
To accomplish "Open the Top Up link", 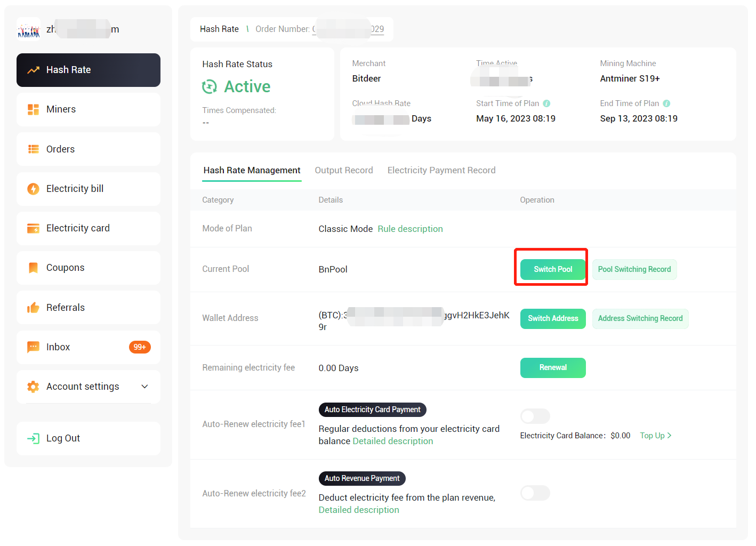I will click(x=655, y=435).
